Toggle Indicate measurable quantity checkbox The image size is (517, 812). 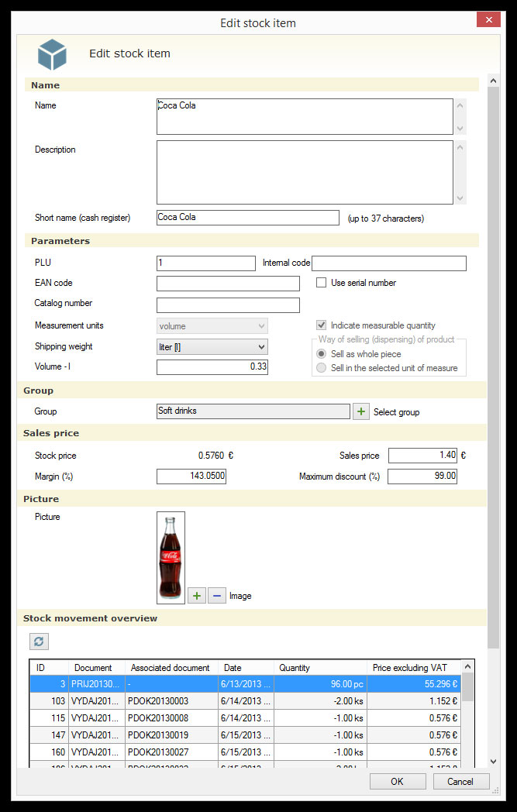(x=321, y=325)
